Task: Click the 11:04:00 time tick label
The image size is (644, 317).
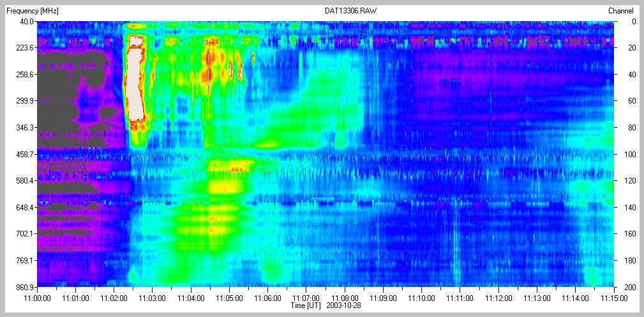Action: (x=191, y=298)
